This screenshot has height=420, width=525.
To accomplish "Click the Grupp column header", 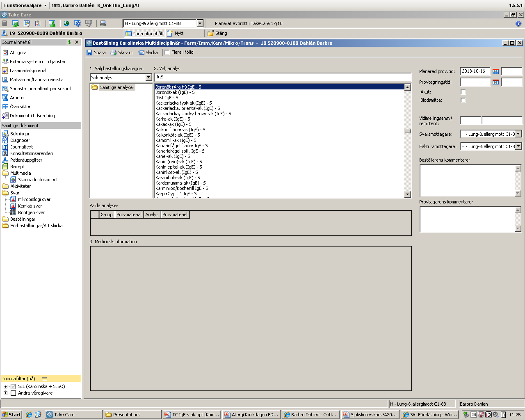I will click(107, 215).
